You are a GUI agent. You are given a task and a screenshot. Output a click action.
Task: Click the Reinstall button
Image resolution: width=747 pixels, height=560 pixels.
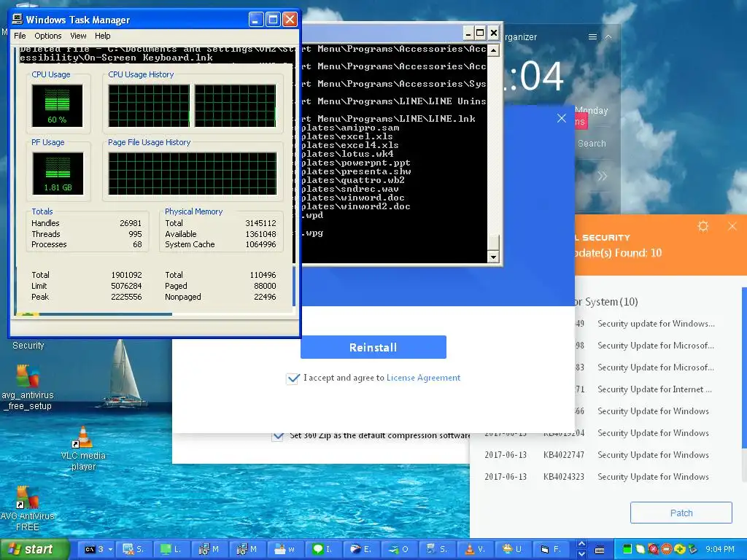373,347
